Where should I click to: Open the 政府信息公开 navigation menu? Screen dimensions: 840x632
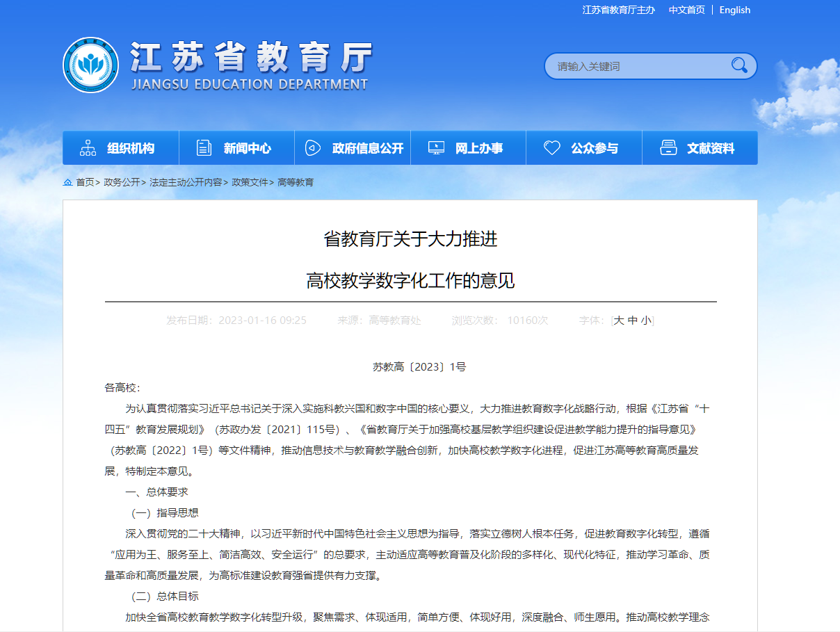click(x=353, y=147)
